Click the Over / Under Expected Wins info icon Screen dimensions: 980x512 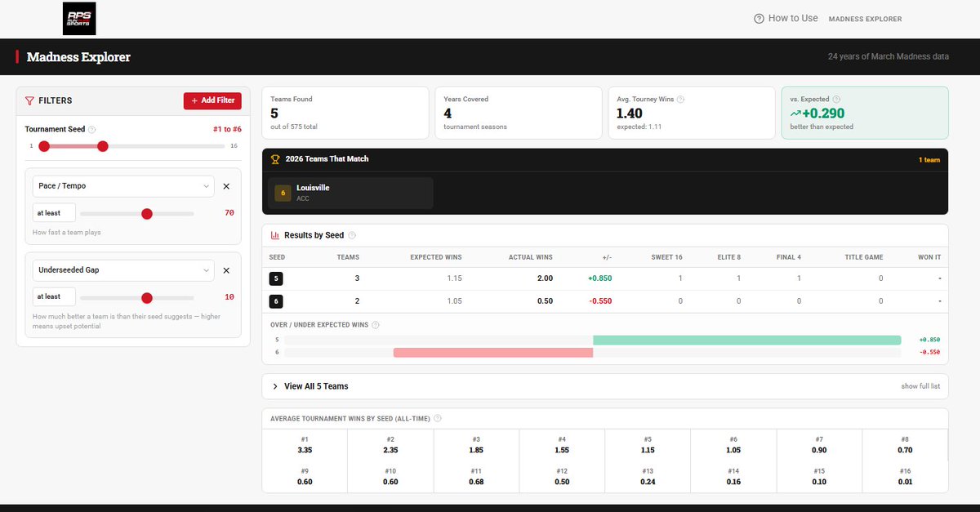375,325
